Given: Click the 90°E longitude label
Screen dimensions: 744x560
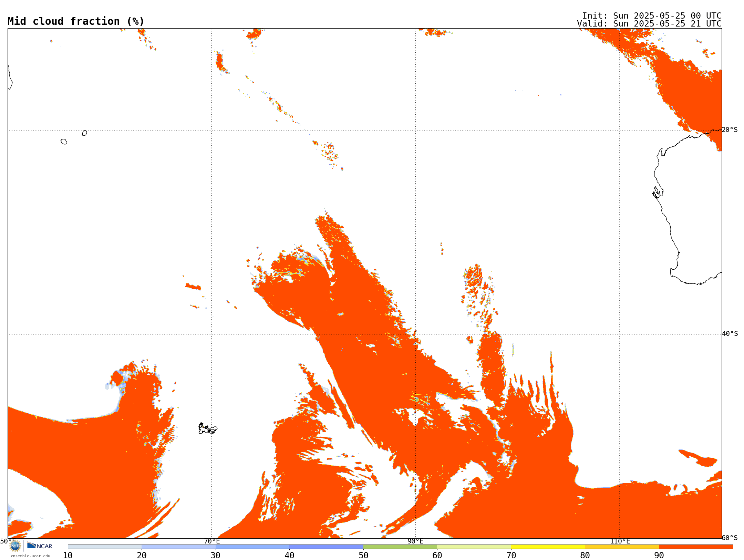Looking at the screenshot, I should pyautogui.click(x=415, y=541).
